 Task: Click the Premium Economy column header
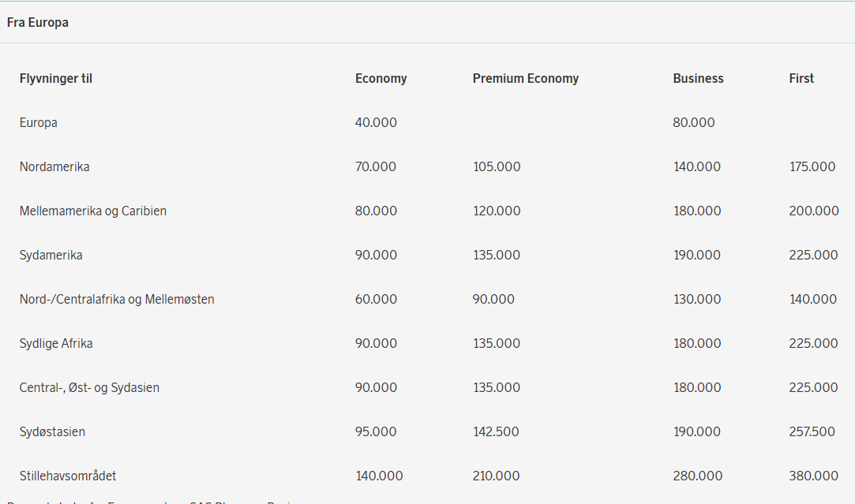click(x=525, y=78)
